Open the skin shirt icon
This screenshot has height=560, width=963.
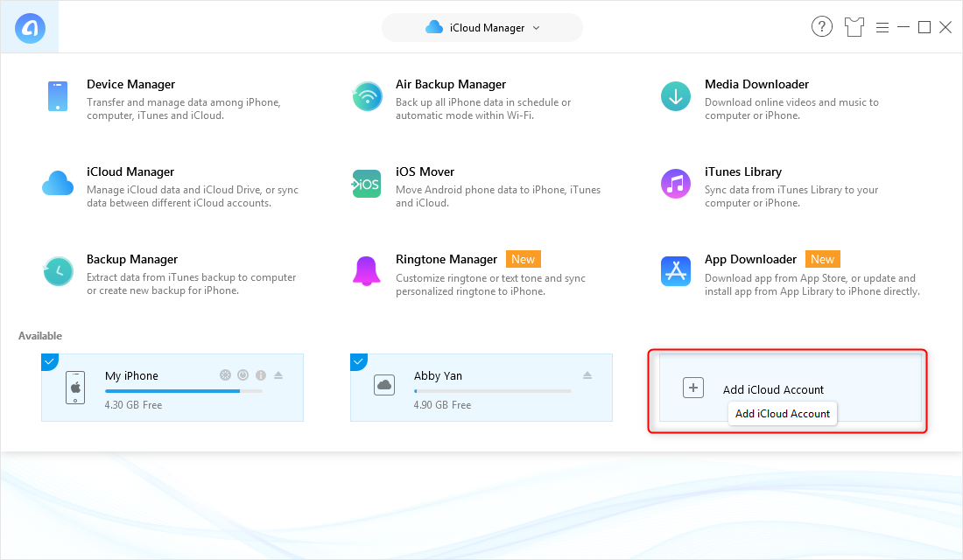854,27
